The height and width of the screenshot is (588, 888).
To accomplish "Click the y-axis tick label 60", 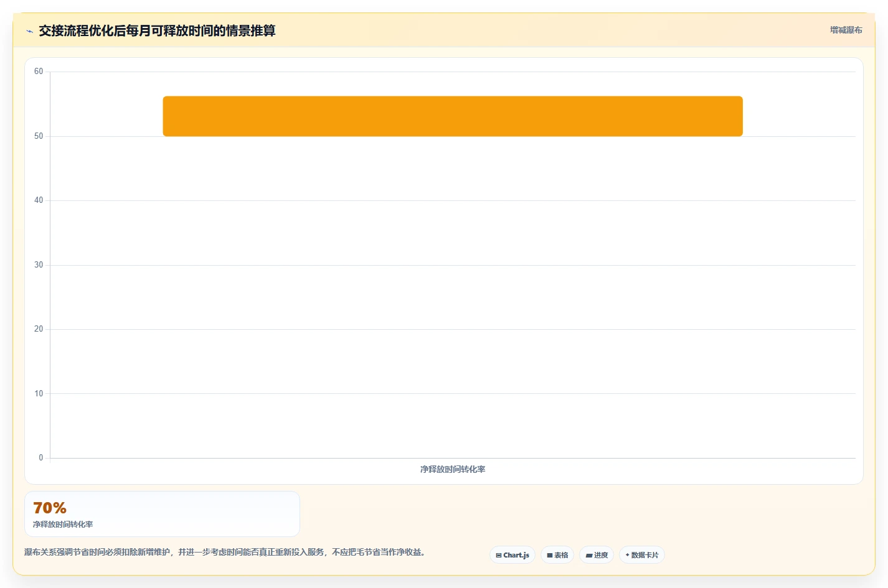I will pos(39,72).
